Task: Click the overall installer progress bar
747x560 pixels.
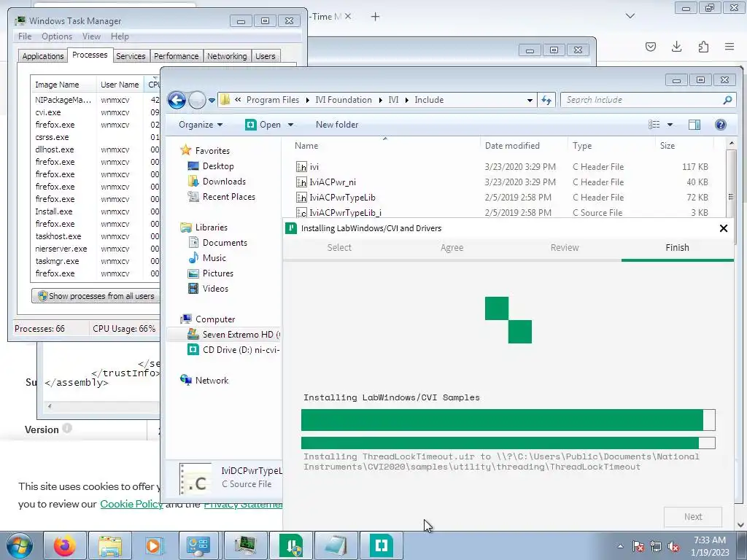Action: pos(508,420)
